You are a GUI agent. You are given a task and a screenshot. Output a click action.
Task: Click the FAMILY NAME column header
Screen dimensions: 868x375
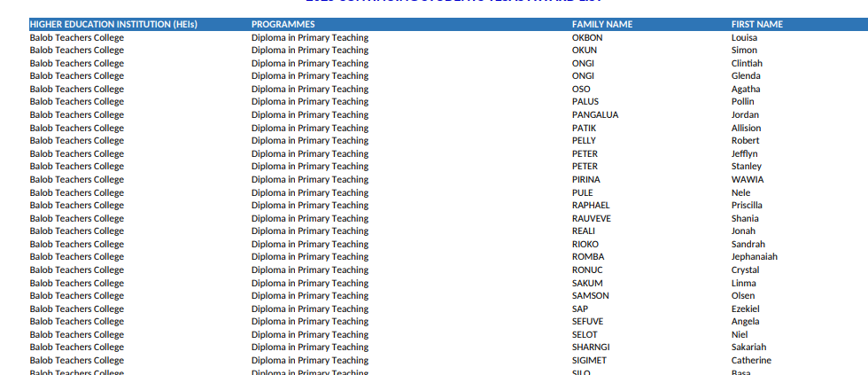coord(602,24)
